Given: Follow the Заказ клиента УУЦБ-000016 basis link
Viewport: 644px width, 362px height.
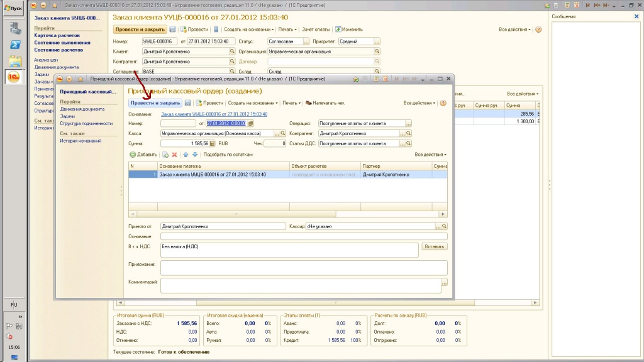Looking at the screenshot, I should pyautogui.click(x=214, y=114).
